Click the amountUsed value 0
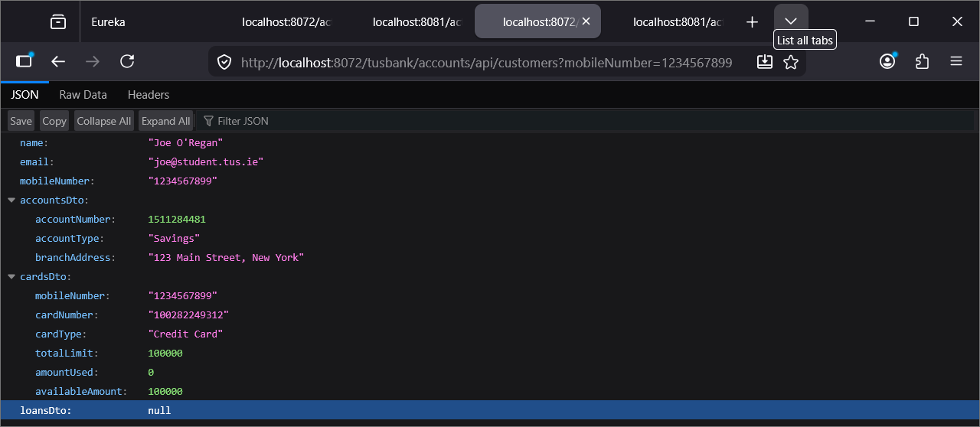Viewport: 980px width, 427px height. [x=151, y=372]
